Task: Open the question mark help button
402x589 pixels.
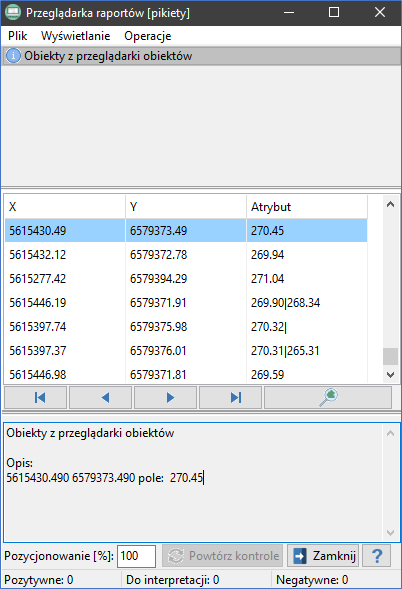Action: coord(377,556)
